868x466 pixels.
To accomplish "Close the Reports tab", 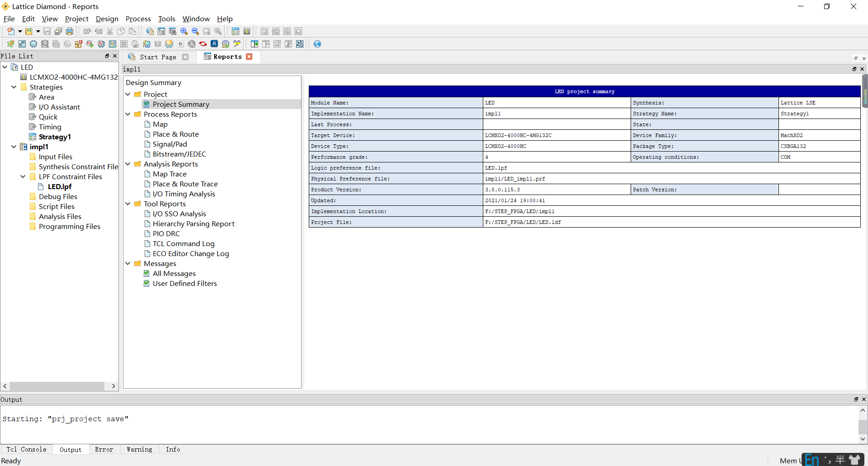I will click(249, 57).
